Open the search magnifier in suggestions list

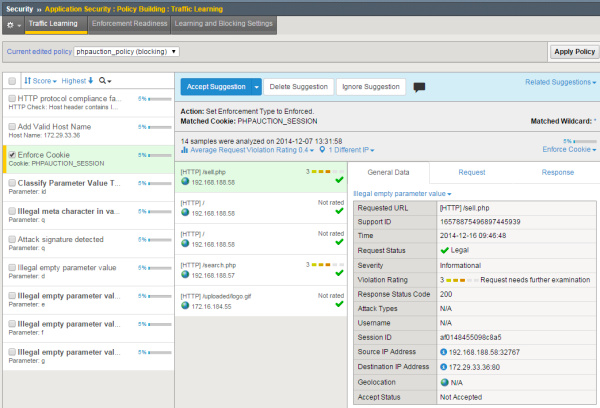coord(103,80)
